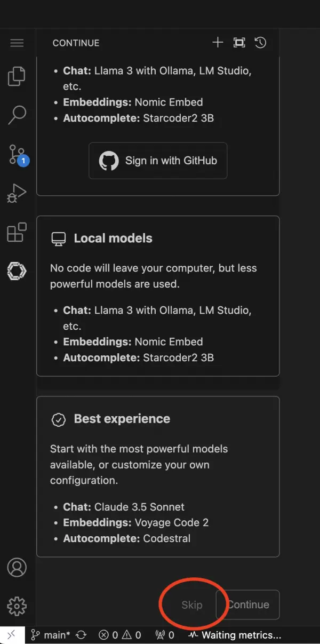Open the Accounts menu
This screenshot has width=320, height=644.
tap(17, 567)
